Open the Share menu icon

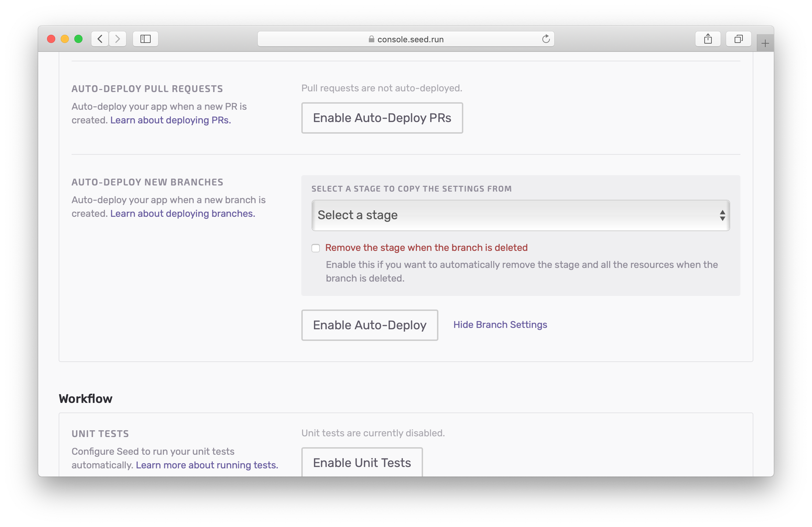[x=708, y=39]
